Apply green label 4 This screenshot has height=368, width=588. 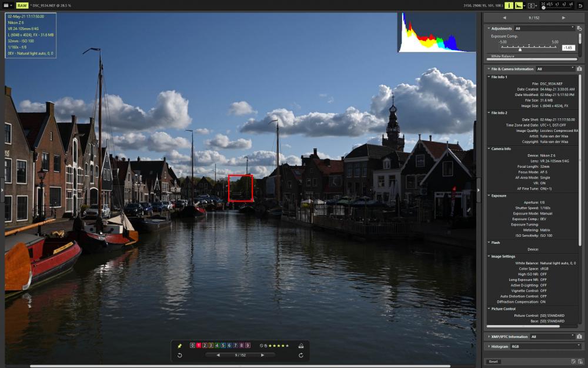tap(217, 346)
